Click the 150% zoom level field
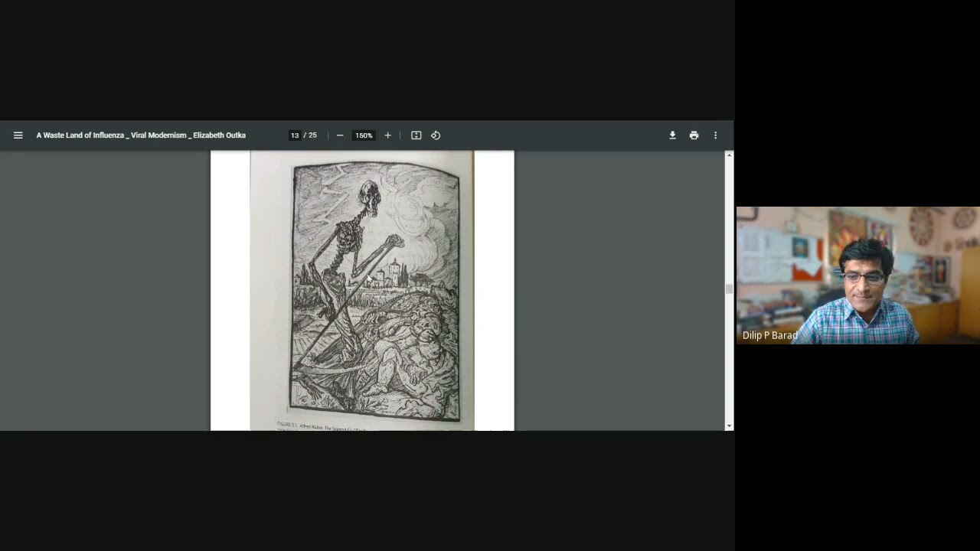The height and width of the screenshot is (551, 980). coord(364,135)
